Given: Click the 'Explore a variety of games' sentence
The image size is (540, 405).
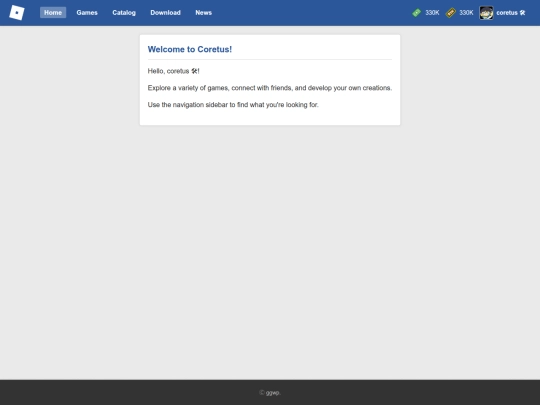Looking at the screenshot, I should (x=270, y=88).
